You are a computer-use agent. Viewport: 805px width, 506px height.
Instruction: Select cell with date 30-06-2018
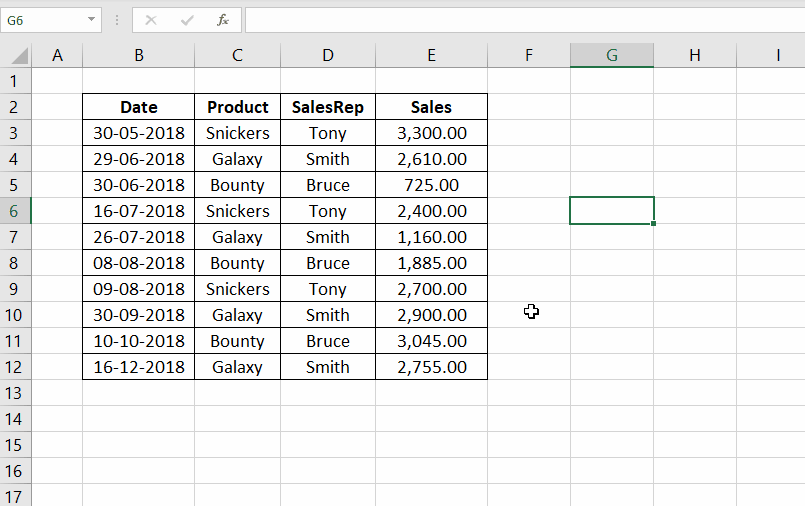[x=139, y=185]
